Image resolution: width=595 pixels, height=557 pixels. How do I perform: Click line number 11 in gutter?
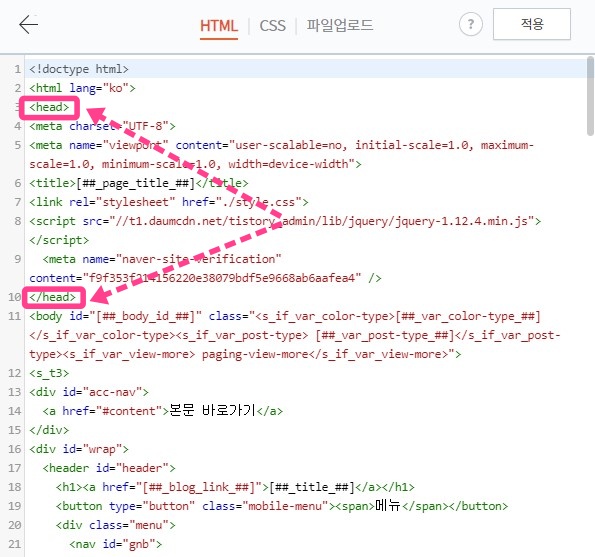pyautogui.click(x=14, y=316)
